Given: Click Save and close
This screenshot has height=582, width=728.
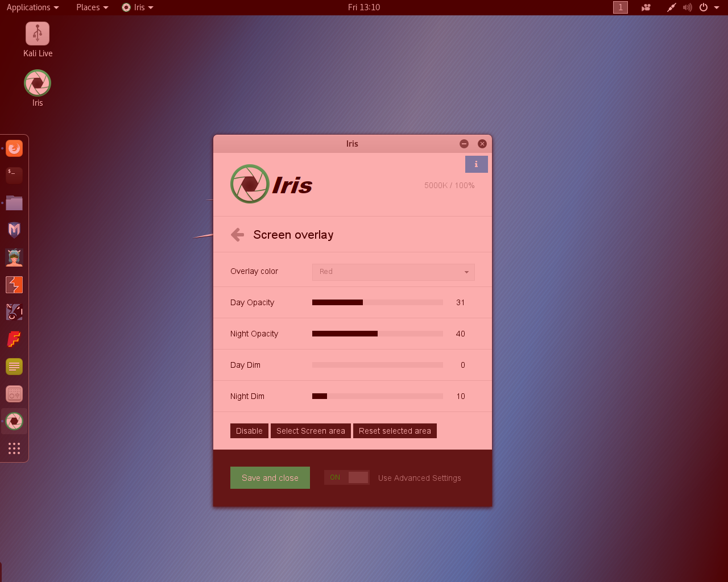Looking at the screenshot, I should click(270, 477).
